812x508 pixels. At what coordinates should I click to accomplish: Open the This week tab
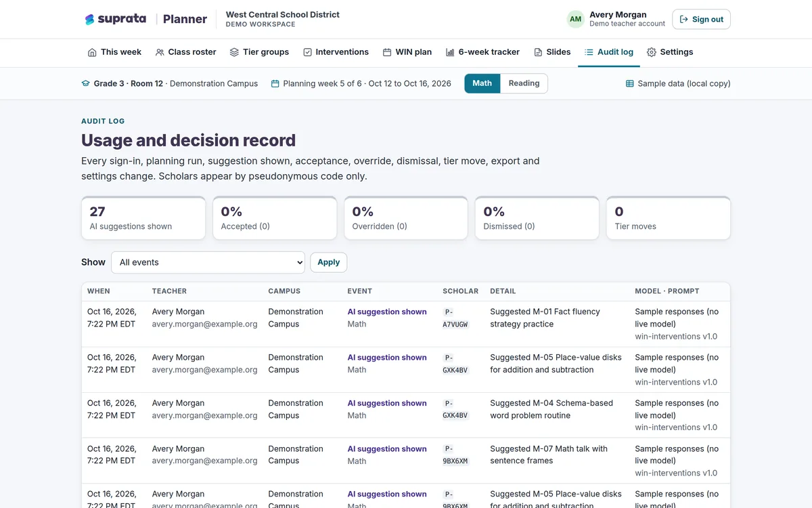click(x=114, y=52)
